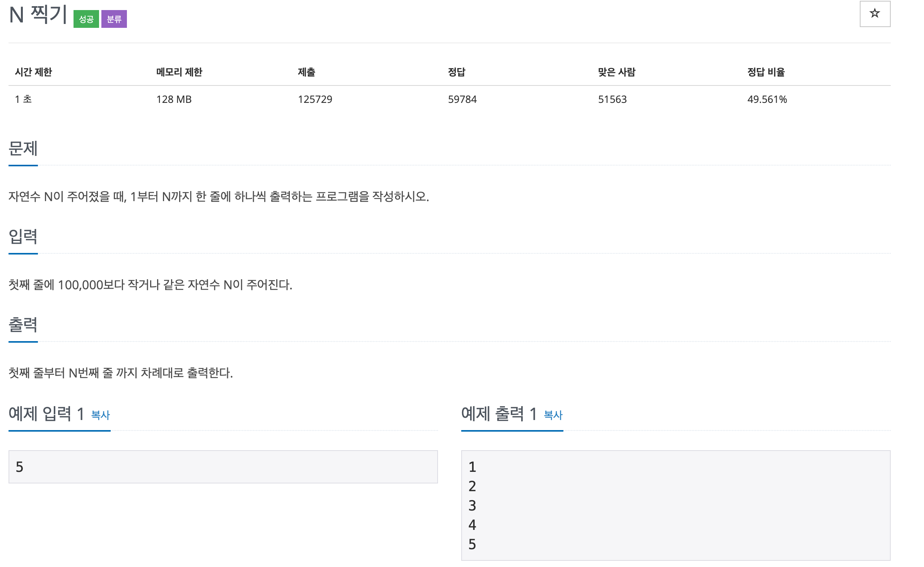This screenshot has width=924, height=567.
Task: Select the 제출 column header
Action: 306,72
